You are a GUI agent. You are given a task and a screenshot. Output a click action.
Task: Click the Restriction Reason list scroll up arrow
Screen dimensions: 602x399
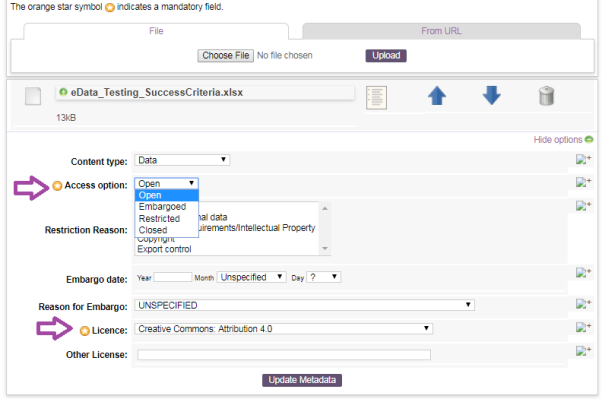point(325,209)
